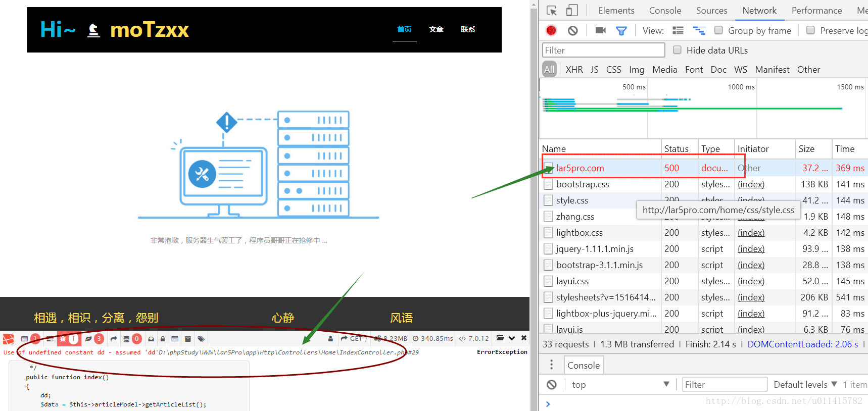Minimize debugbar using the chevron arrow
This screenshot has width=868, height=411.
point(512,338)
